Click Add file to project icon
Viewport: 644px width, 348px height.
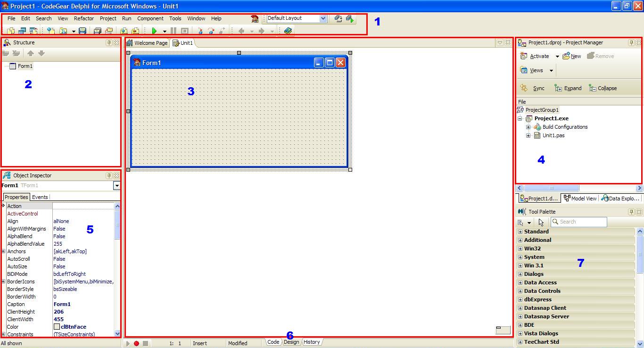pyautogui.click(x=124, y=31)
